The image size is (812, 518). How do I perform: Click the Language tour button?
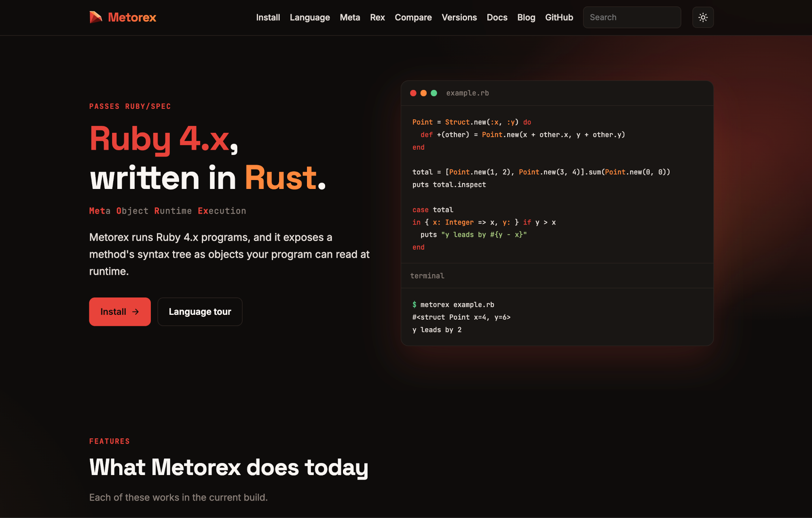[x=200, y=312]
